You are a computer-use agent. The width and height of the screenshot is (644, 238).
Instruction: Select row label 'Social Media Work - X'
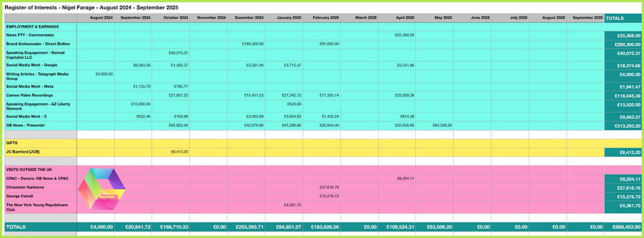[x=27, y=116]
